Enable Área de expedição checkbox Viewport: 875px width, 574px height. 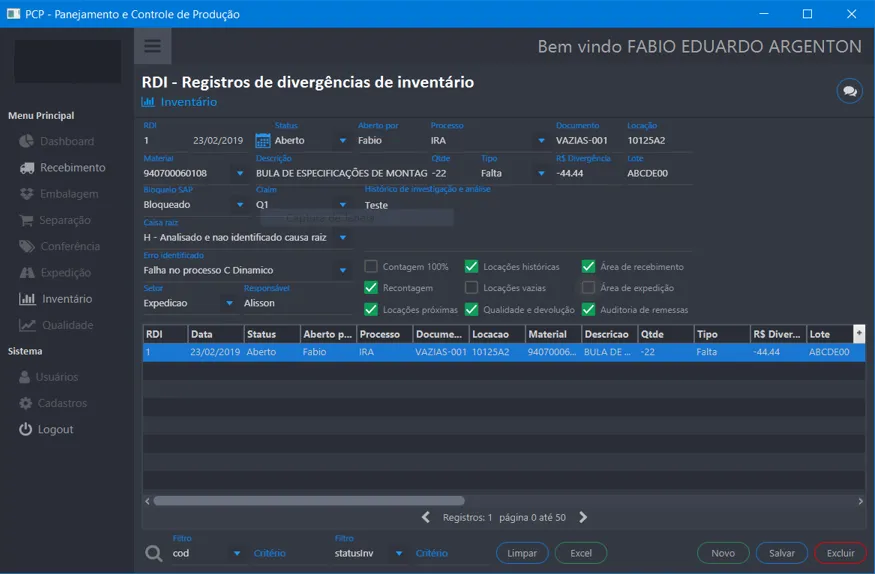[588, 288]
